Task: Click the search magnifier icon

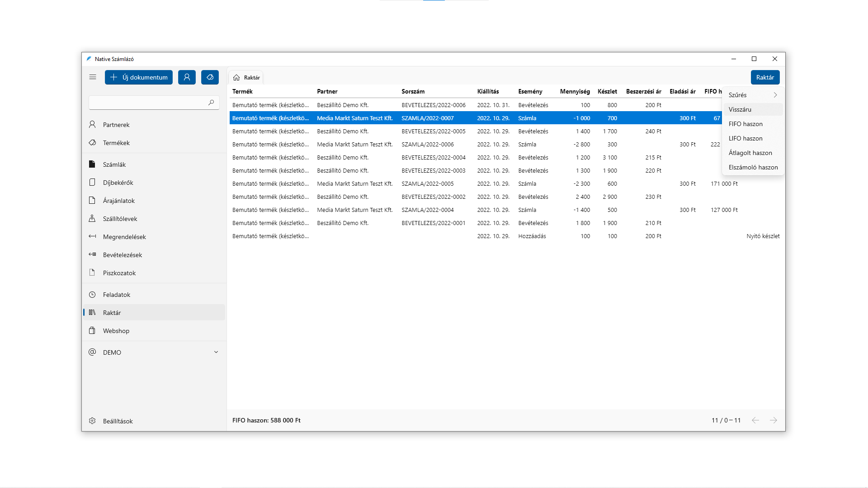Action: point(211,103)
